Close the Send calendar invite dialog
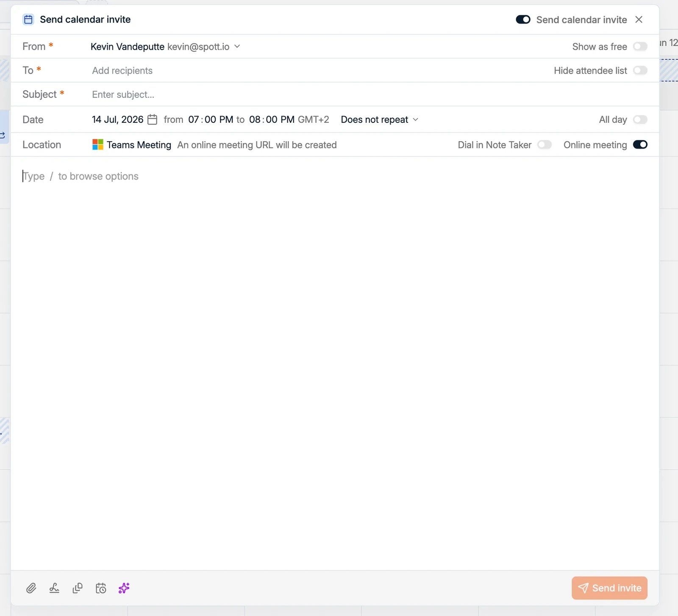The height and width of the screenshot is (616, 678). (639, 19)
